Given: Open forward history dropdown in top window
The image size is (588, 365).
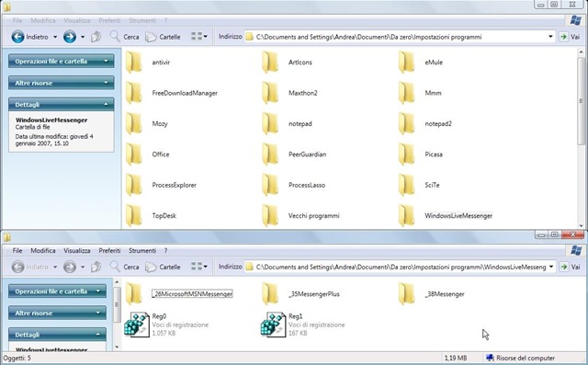Looking at the screenshot, I should [83, 37].
